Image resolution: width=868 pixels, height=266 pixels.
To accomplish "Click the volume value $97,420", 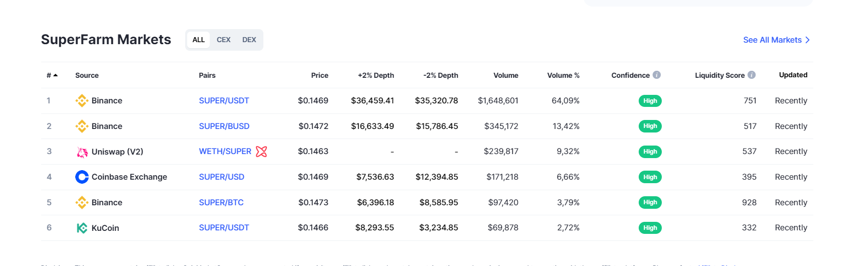I will coord(503,203).
